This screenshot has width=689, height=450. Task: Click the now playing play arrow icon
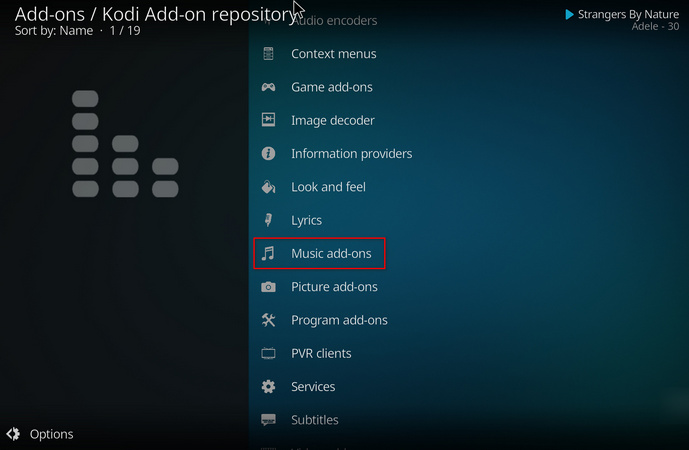point(569,15)
